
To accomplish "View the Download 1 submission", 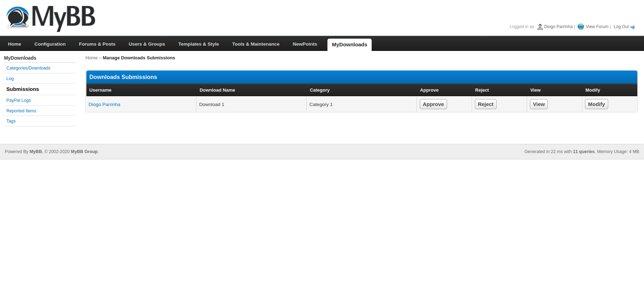I will 539,104.
